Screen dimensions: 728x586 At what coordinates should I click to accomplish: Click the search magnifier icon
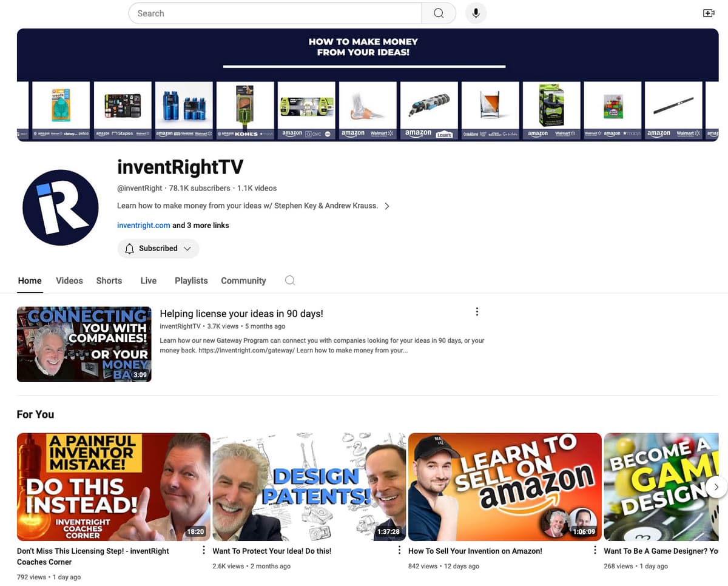click(x=438, y=13)
